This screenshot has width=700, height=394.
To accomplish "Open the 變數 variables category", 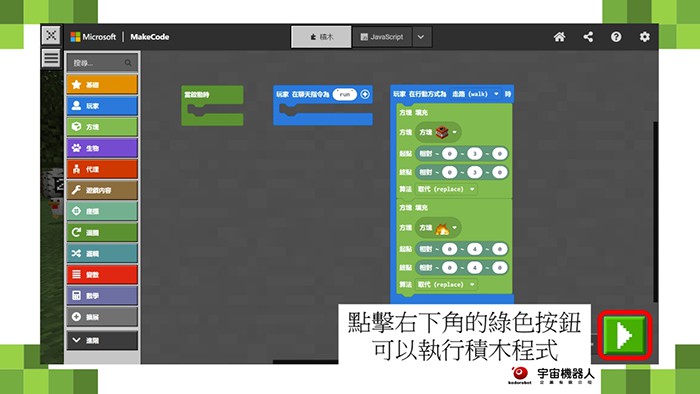I will point(102,274).
